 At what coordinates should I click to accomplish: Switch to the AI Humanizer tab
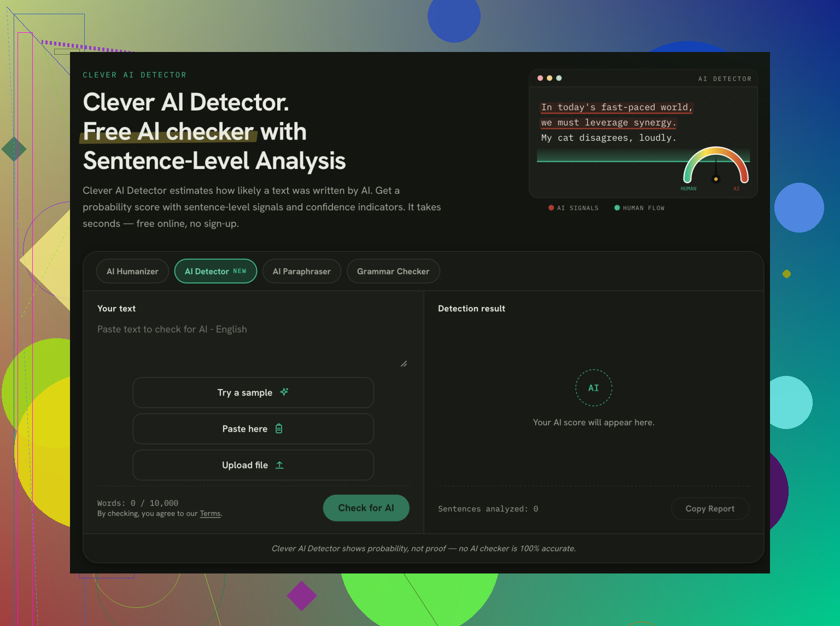[132, 271]
